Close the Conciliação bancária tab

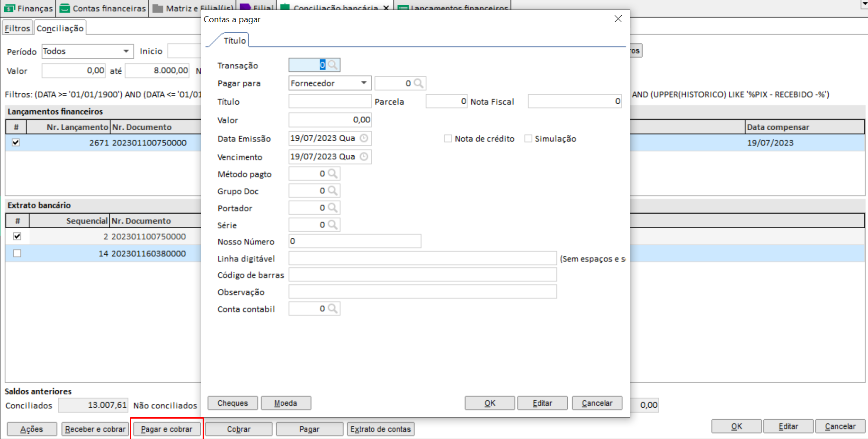coord(386,8)
